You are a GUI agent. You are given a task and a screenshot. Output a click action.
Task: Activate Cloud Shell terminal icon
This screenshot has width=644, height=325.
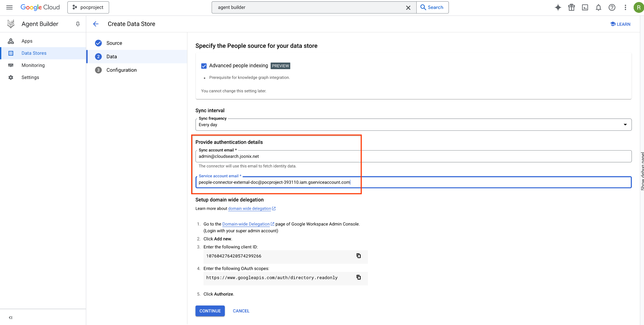click(585, 8)
